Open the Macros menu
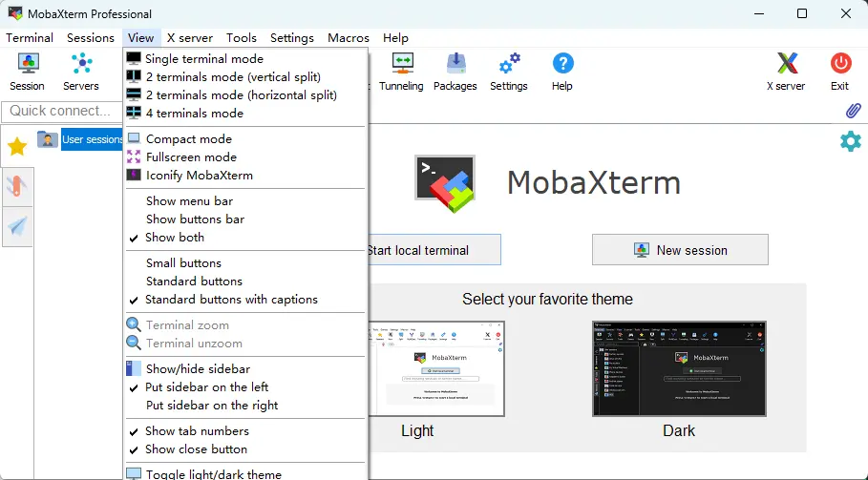 tap(349, 37)
